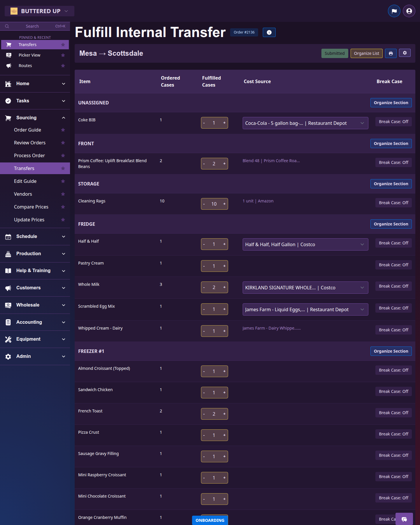Open Vendors under Sourcing

click(23, 194)
